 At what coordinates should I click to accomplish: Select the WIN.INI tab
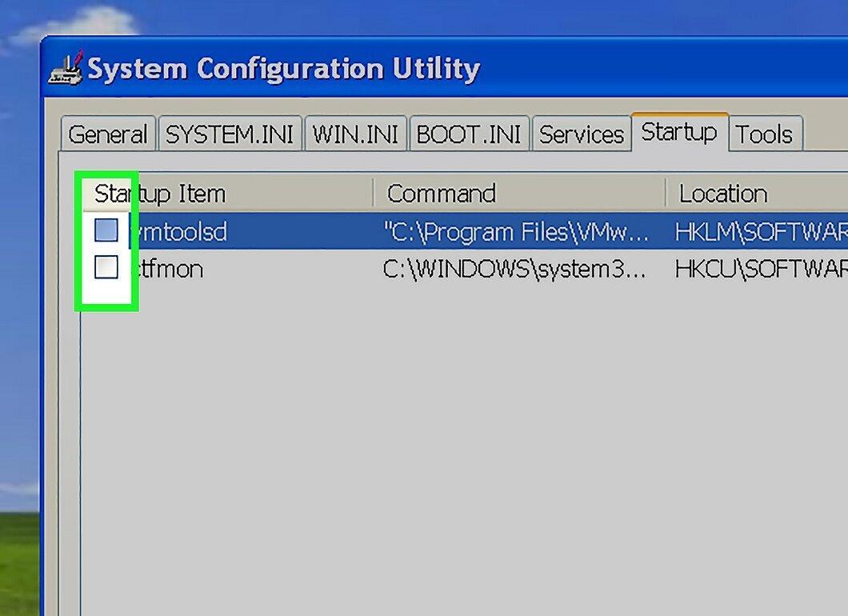coord(356,134)
